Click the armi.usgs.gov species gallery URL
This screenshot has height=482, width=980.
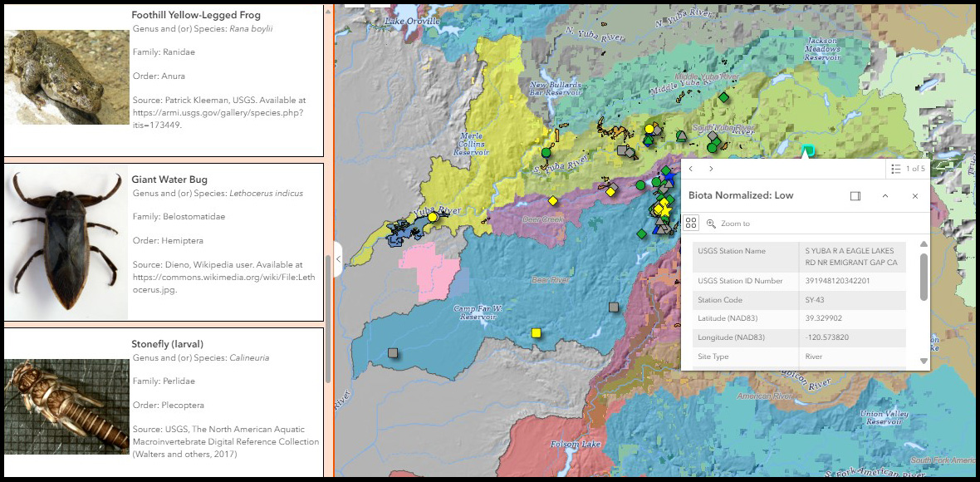pyautogui.click(x=218, y=119)
